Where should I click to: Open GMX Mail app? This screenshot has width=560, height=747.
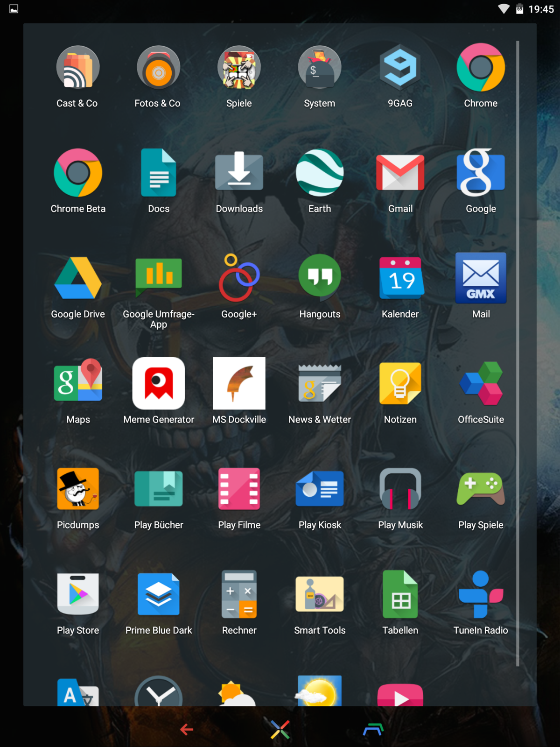click(481, 279)
